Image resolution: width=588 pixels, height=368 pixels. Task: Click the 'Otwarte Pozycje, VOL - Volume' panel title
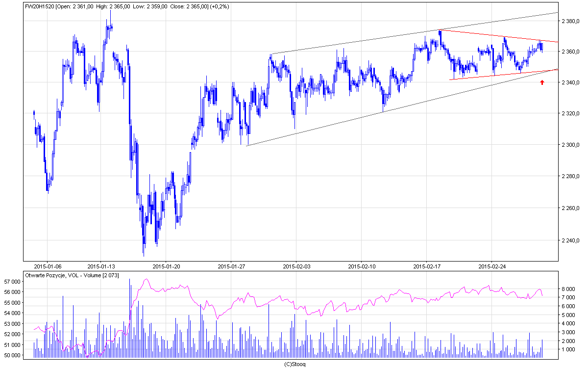[x=63, y=275]
